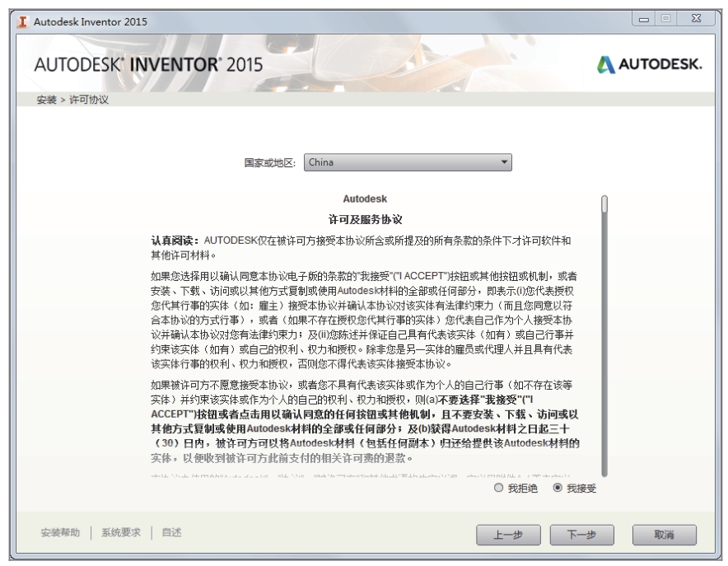Viewport: 728px width, 566px height.
Task: Click the 国家或地区 label
Action: click(x=270, y=163)
